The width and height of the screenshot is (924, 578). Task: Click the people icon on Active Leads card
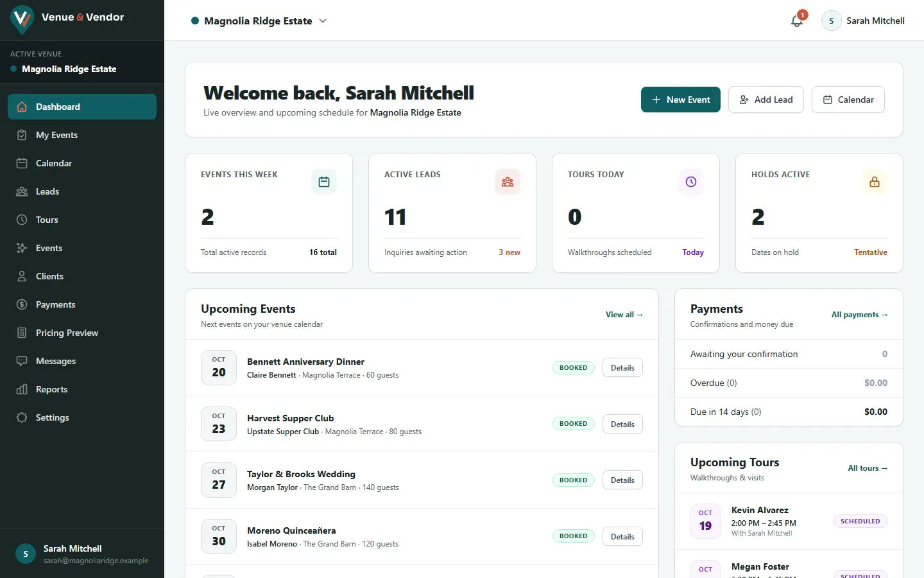508,182
